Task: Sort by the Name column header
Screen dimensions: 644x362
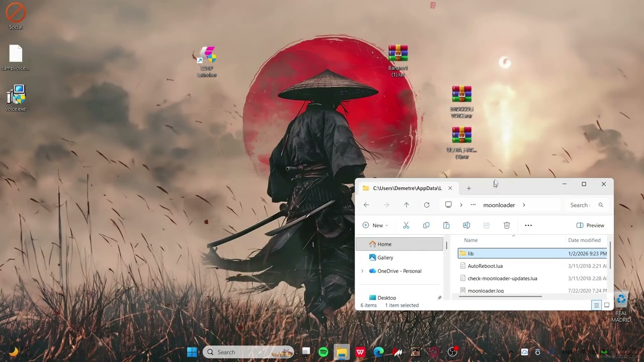Action: 471,240
